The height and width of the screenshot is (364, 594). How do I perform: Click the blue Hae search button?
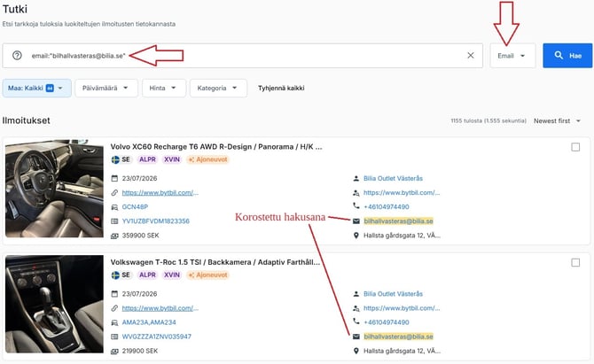point(567,56)
